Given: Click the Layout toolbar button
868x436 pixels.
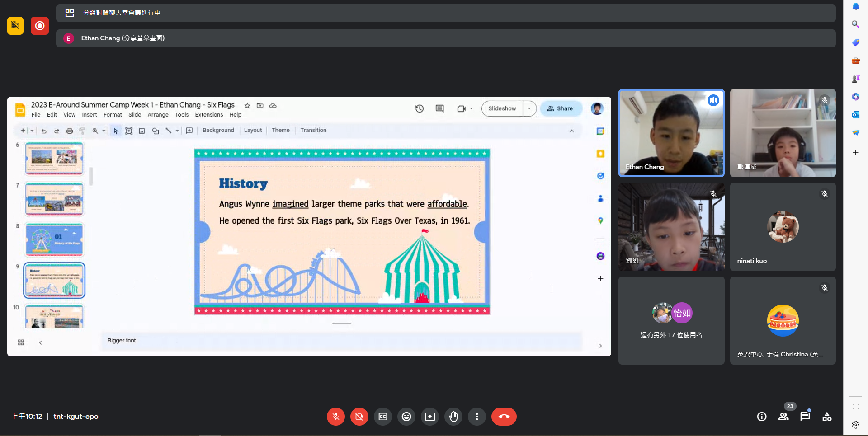Looking at the screenshot, I should [x=253, y=130].
